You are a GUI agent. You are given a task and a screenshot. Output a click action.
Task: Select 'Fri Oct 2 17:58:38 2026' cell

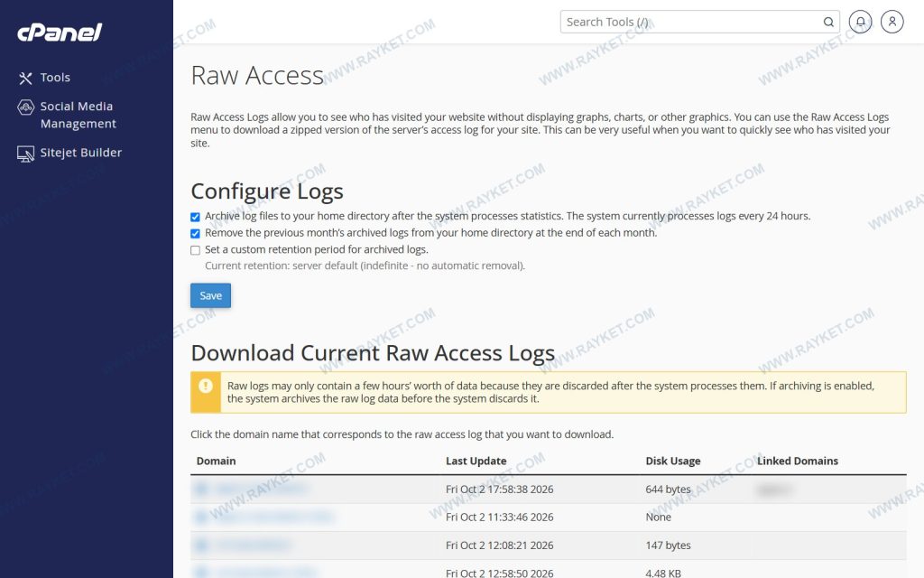coord(500,489)
